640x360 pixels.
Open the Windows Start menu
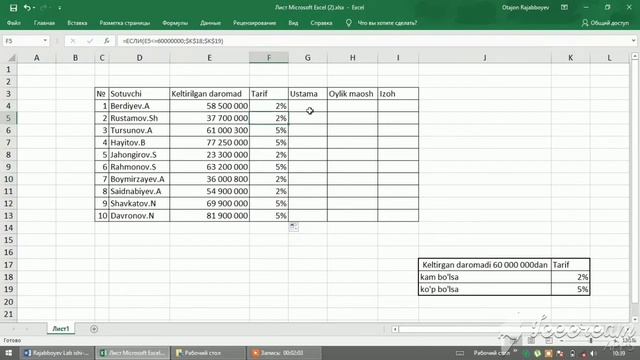tap(9, 353)
